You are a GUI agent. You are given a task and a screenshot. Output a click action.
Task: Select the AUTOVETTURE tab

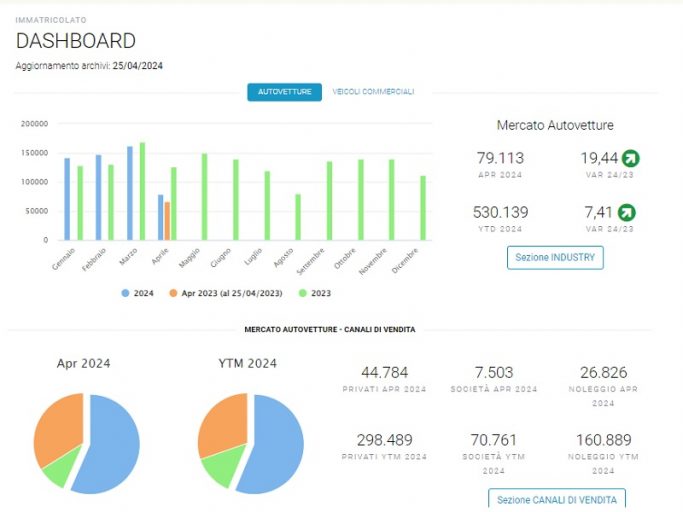click(x=284, y=92)
